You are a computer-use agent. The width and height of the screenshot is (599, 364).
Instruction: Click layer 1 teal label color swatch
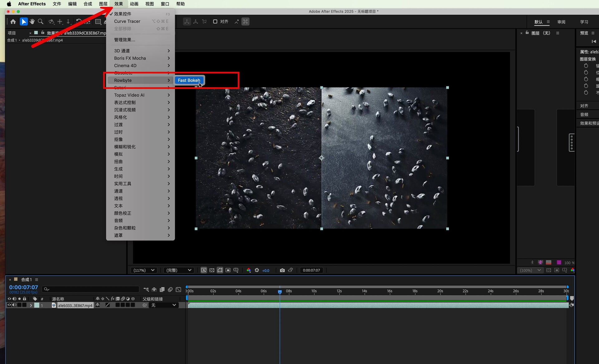[x=37, y=305]
